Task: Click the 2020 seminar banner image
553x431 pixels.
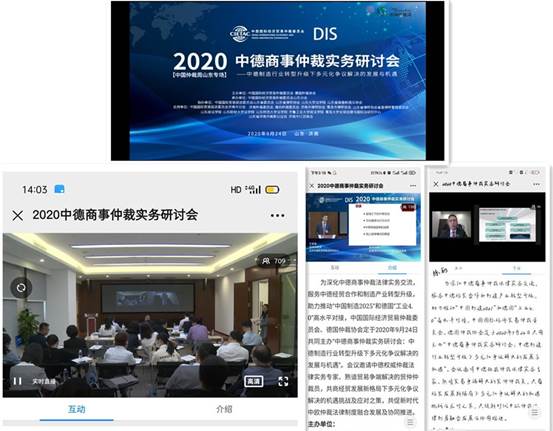Action: point(278,81)
